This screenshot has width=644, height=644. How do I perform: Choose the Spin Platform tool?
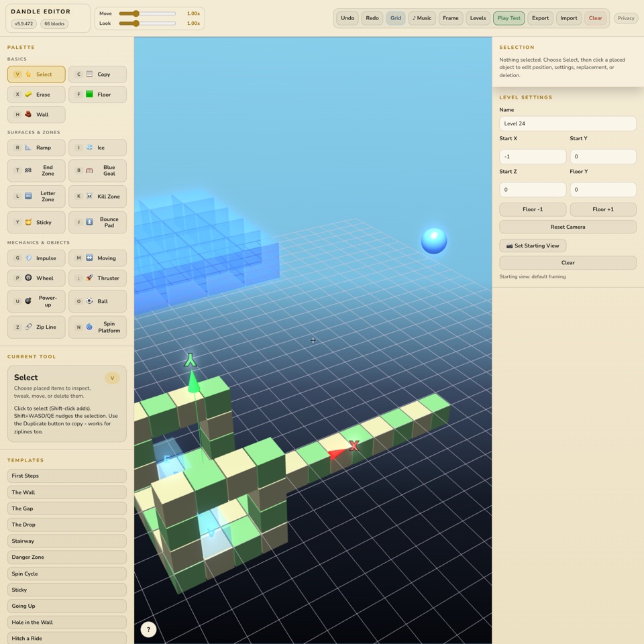click(x=97, y=327)
